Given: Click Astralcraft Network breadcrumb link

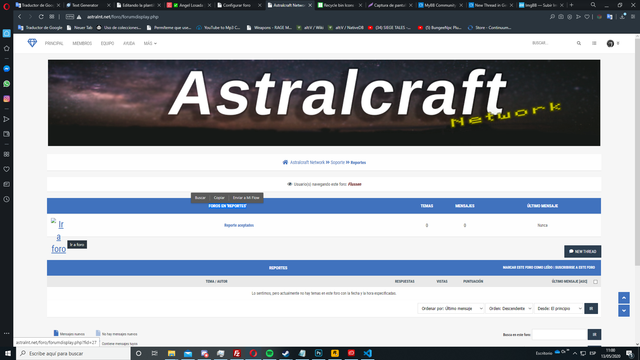Looking at the screenshot, I should [307, 162].
